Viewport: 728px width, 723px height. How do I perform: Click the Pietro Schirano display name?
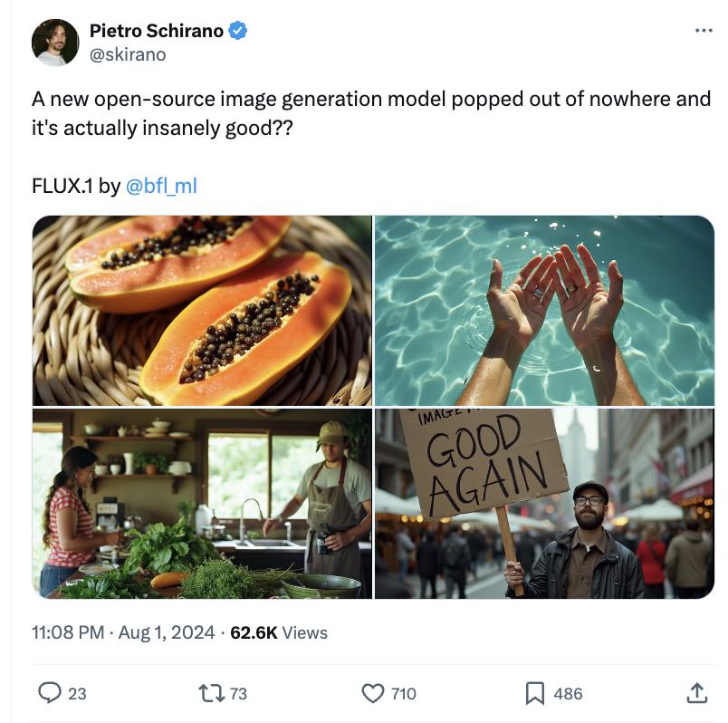click(157, 31)
